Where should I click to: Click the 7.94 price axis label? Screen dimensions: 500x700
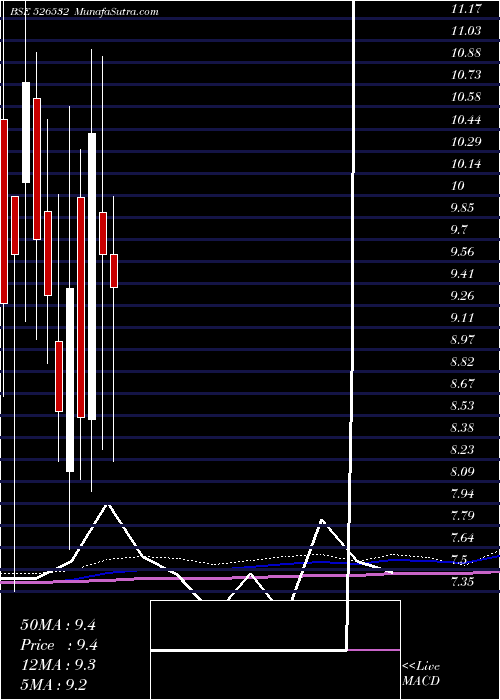462,494
